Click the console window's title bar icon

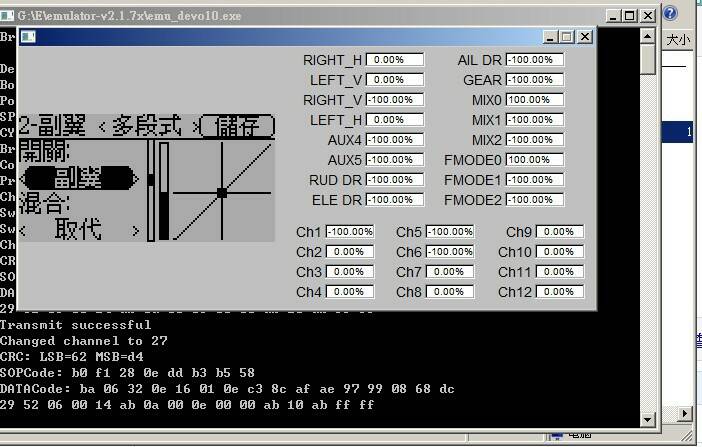(x=7, y=16)
